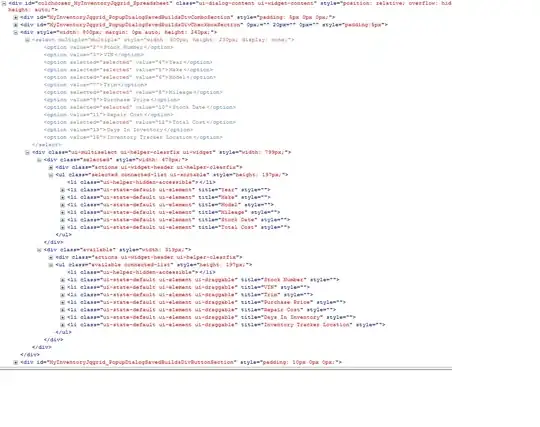Select the option line for Total Cost
This screenshot has width=540, height=427.
(140, 122)
